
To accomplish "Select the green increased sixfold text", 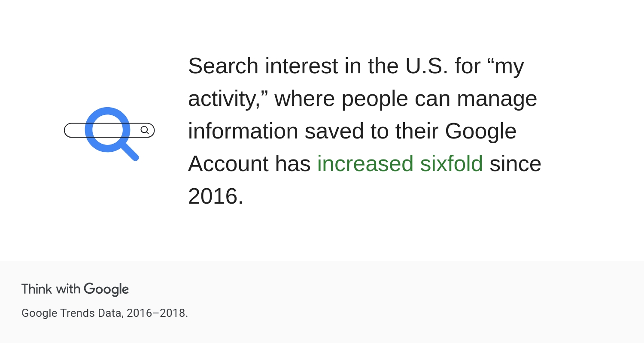I will 400,163.
